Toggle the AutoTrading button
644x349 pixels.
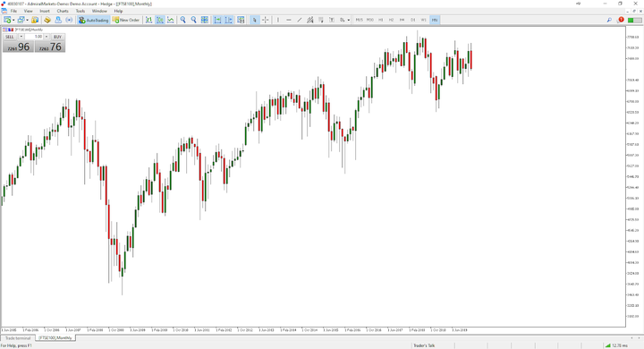tap(93, 20)
